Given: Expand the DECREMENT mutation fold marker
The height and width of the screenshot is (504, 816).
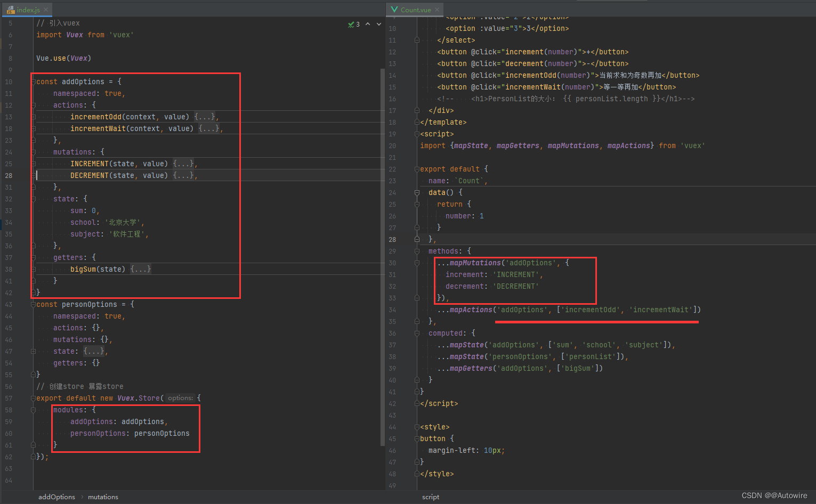Looking at the screenshot, I should point(33,175).
